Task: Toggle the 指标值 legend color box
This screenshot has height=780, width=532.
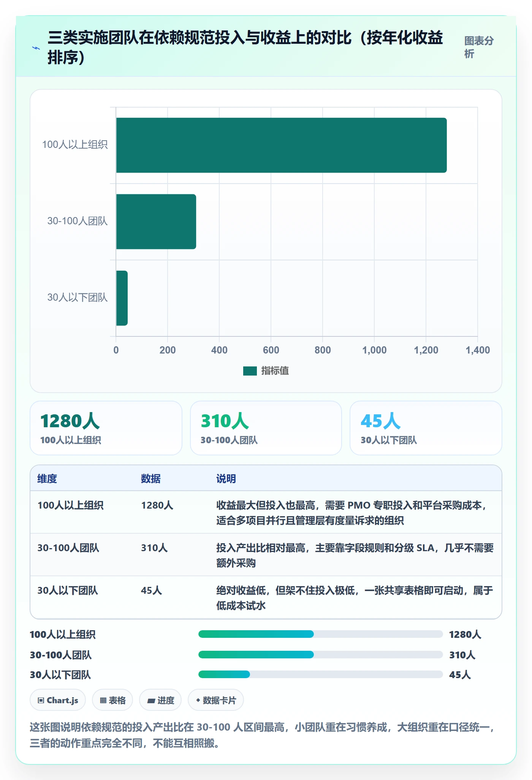Action: point(250,371)
